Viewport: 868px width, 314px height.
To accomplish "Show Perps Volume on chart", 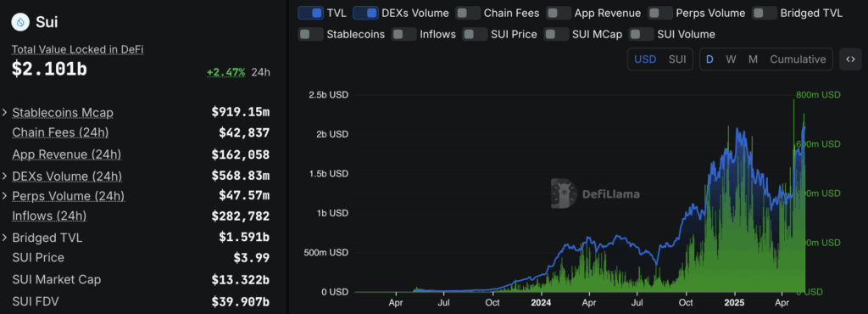I will [x=659, y=13].
